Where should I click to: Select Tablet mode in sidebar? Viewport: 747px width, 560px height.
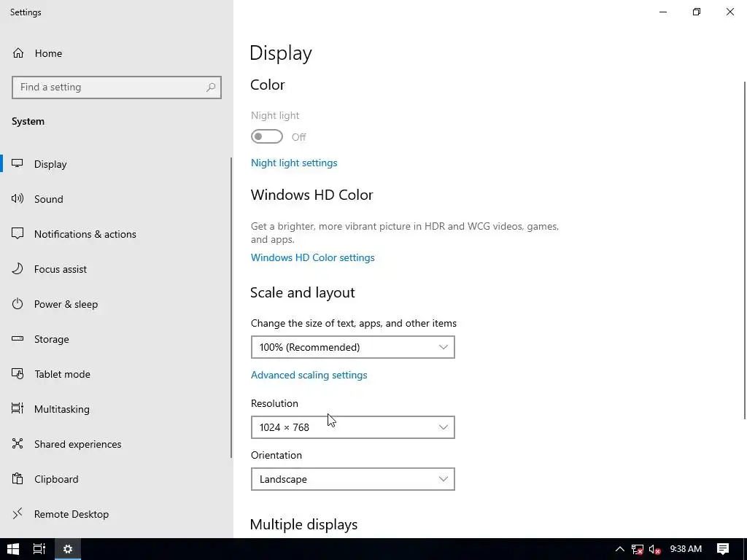(x=115, y=374)
